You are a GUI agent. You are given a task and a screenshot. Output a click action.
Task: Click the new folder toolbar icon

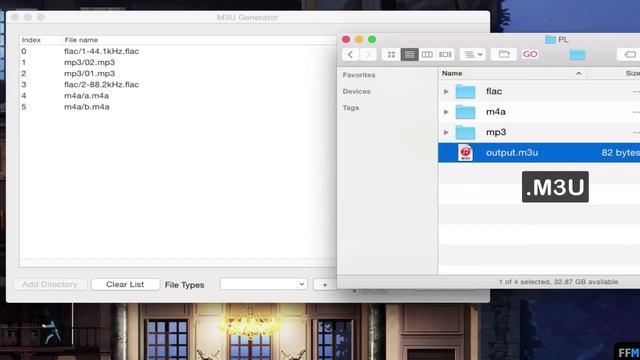click(504, 54)
